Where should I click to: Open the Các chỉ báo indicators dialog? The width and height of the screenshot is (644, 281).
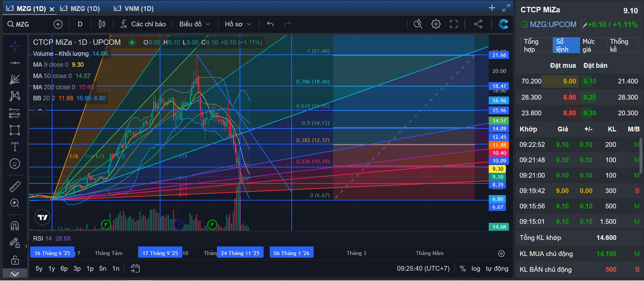click(x=143, y=24)
